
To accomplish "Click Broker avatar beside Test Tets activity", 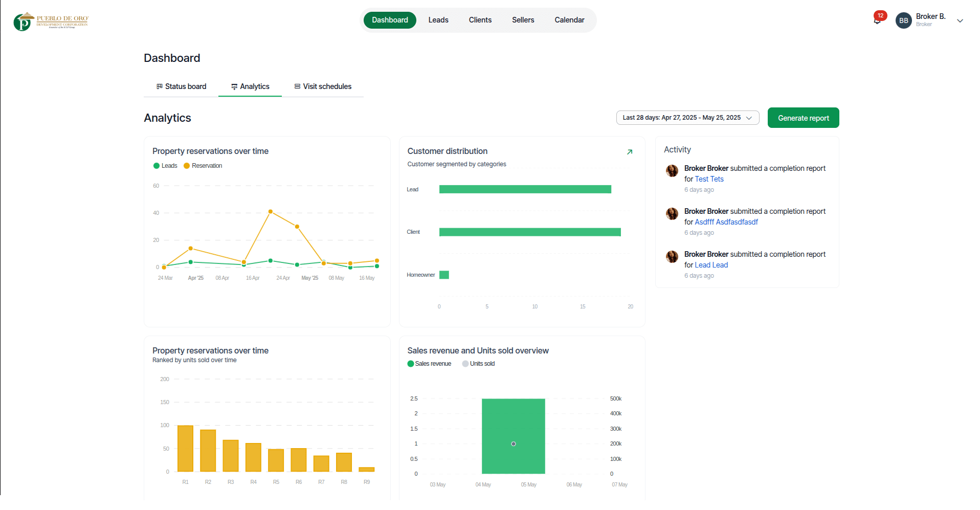I will 672,171.
